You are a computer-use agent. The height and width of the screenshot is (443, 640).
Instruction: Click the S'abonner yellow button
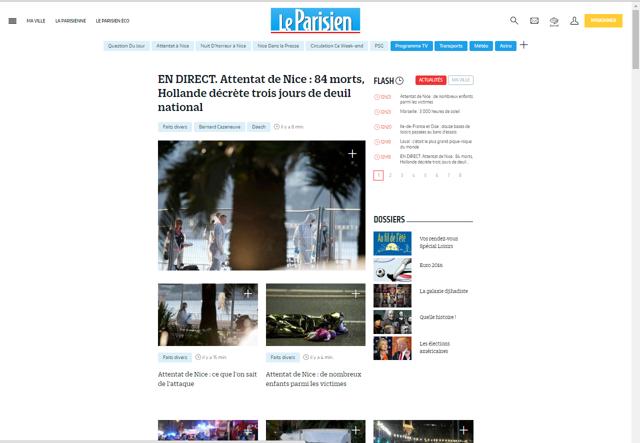point(603,20)
